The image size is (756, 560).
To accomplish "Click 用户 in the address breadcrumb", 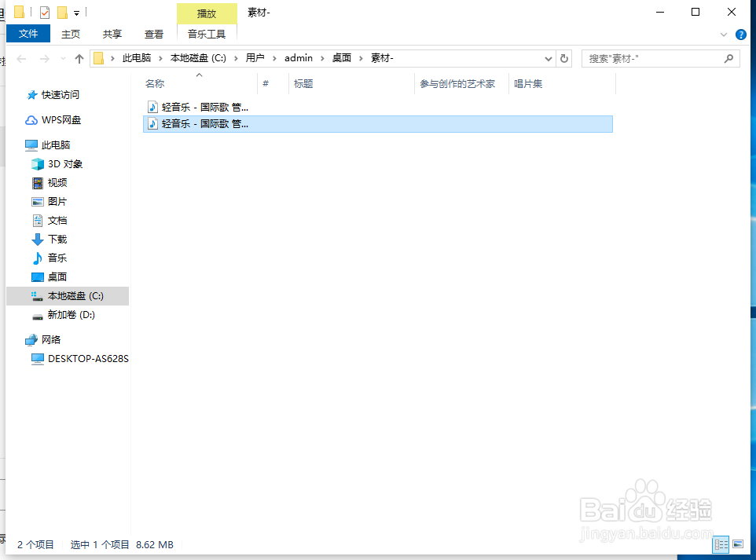I will 255,58.
